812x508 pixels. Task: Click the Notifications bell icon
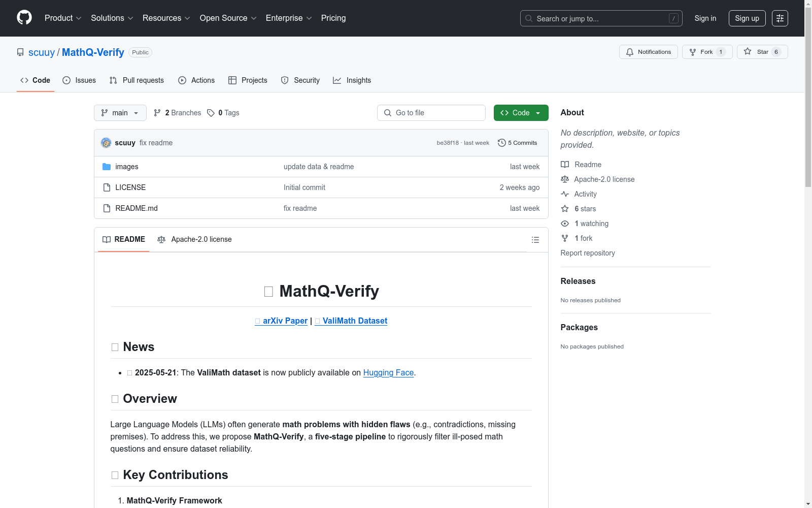point(630,52)
